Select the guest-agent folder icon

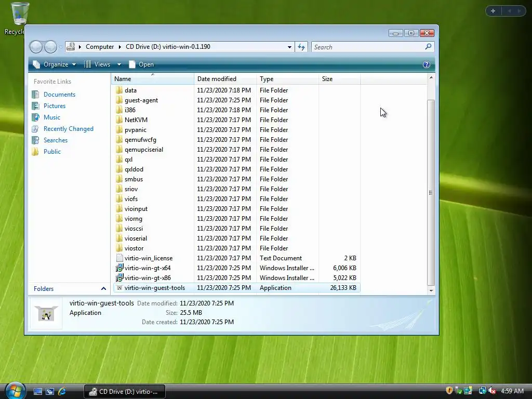pyautogui.click(x=119, y=100)
